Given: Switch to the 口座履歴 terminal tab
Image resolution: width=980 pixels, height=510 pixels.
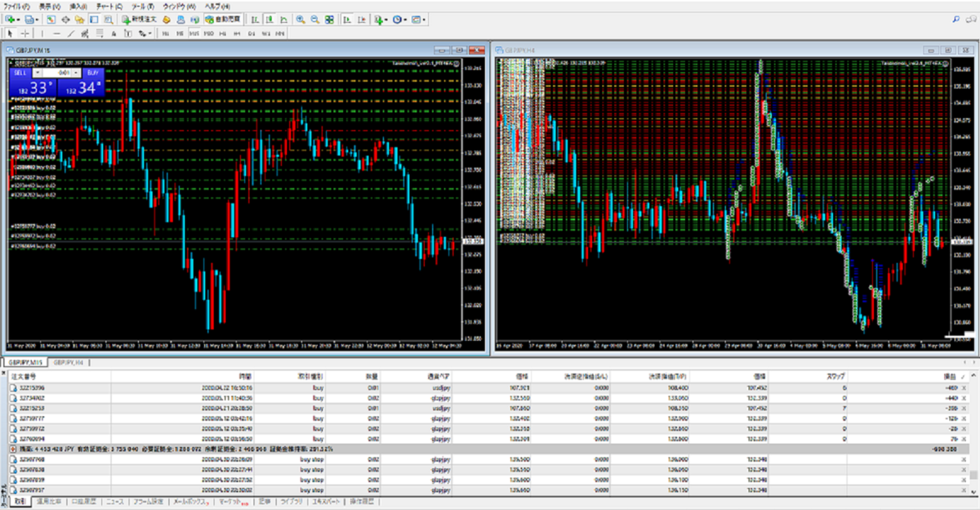Looking at the screenshot, I should point(87,501).
